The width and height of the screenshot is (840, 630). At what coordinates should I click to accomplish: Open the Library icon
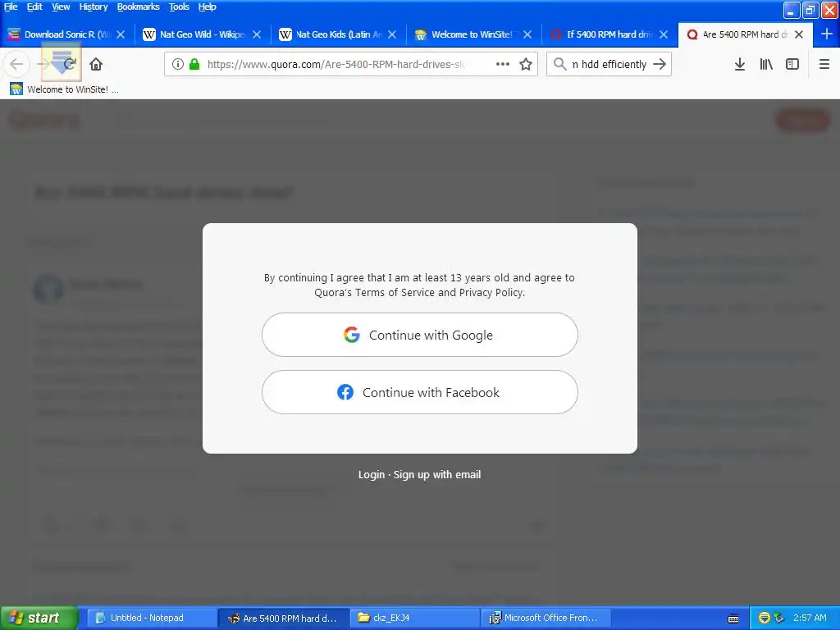click(x=766, y=64)
